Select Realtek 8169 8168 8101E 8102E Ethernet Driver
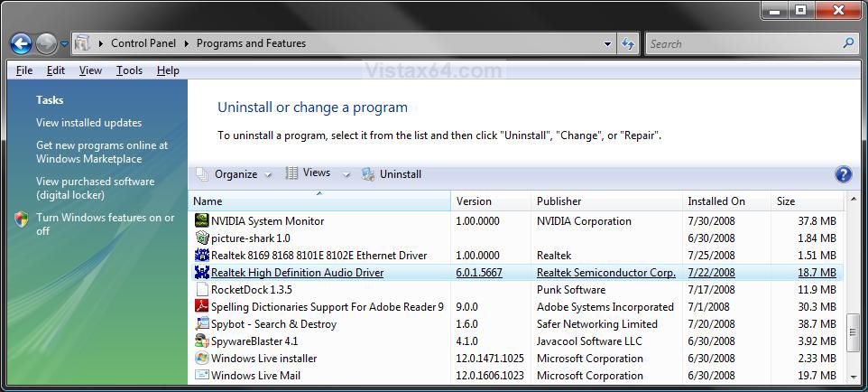868x392 pixels. click(x=319, y=255)
